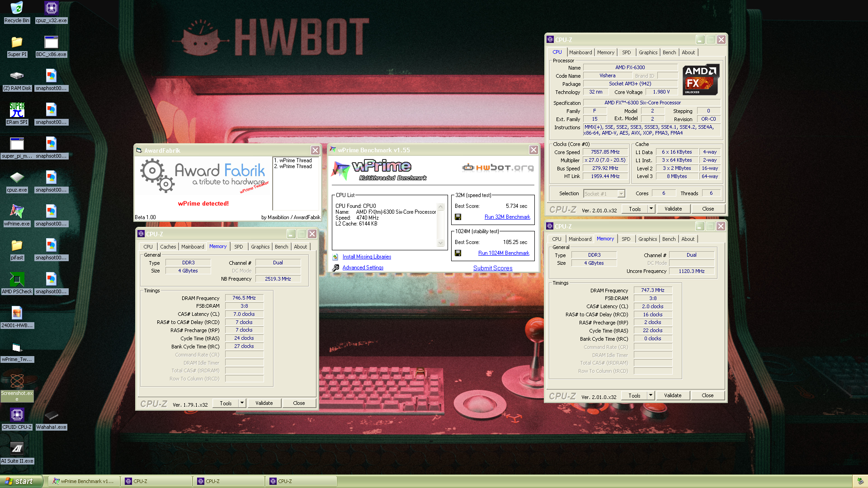Click the Install Missing Libraries icon in wPrime

335,257
